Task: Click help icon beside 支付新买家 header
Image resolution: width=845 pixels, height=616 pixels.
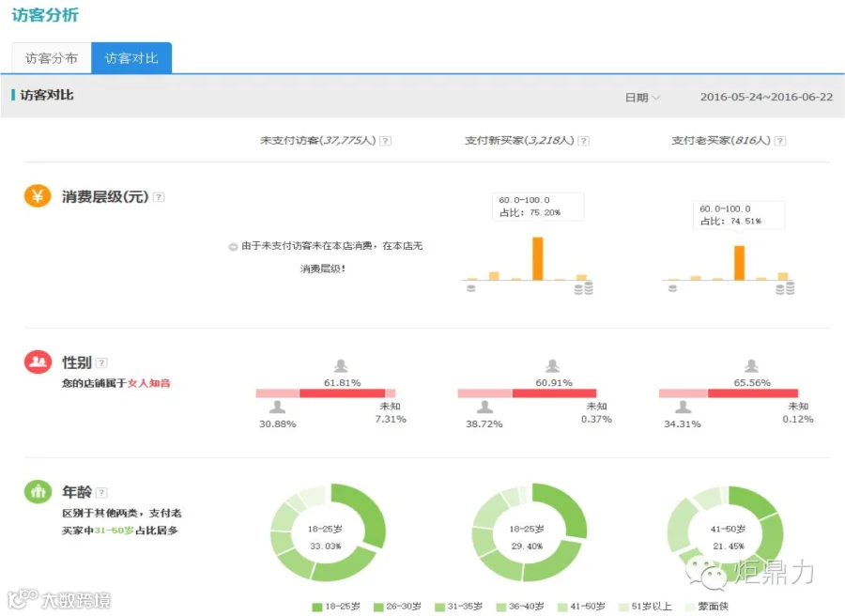Action: click(584, 141)
